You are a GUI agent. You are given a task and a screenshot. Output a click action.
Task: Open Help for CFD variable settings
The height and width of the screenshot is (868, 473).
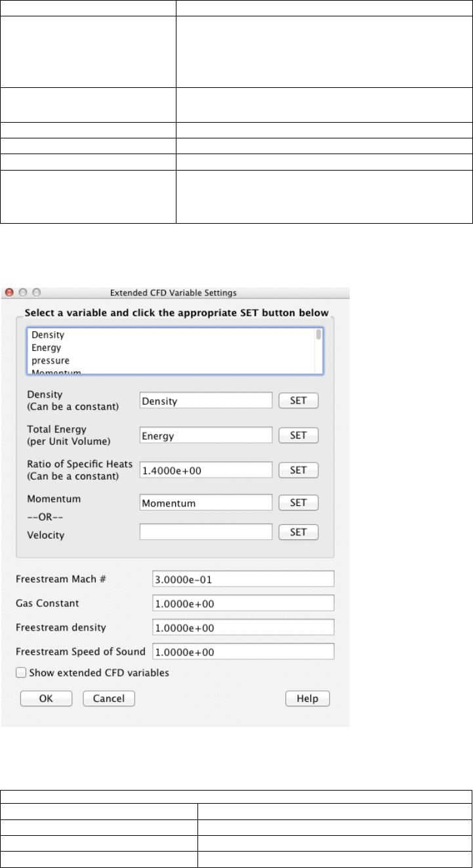[308, 699]
